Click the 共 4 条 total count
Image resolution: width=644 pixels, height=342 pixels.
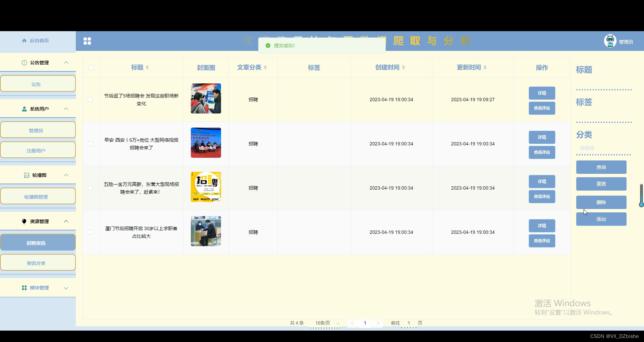297,323
